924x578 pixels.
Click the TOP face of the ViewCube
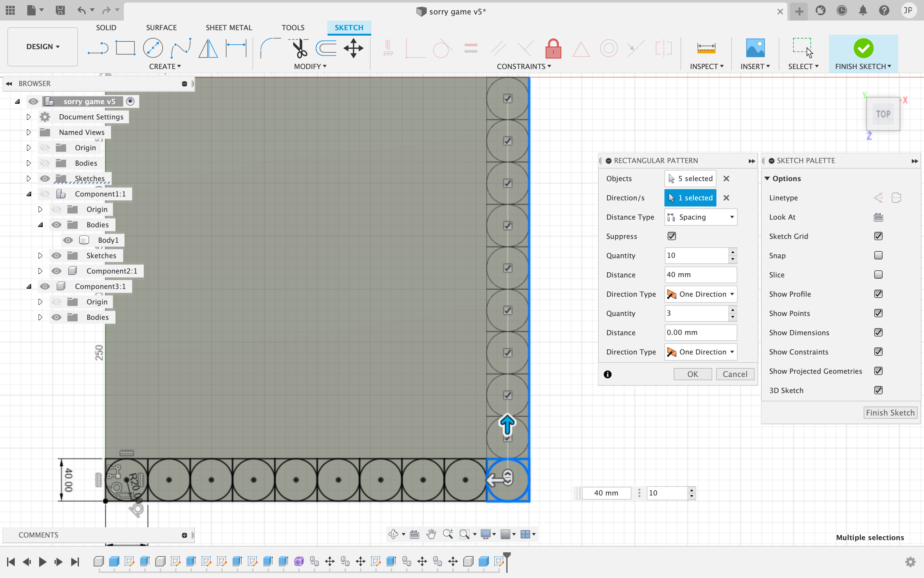[x=883, y=114]
